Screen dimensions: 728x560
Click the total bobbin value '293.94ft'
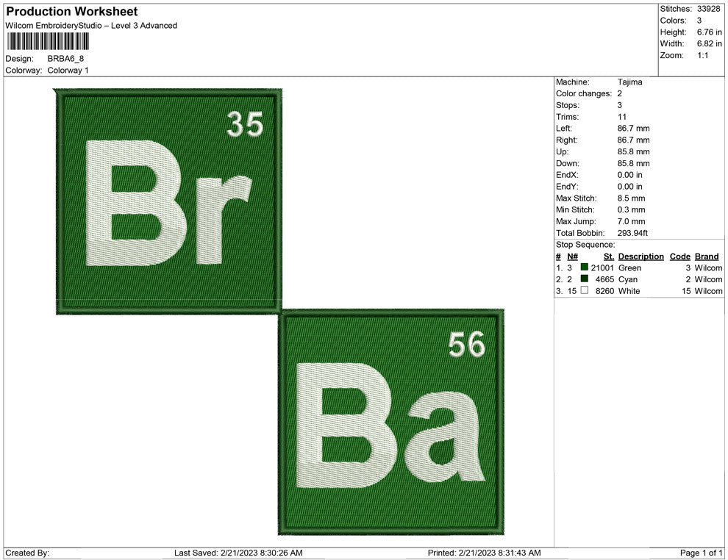point(632,233)
